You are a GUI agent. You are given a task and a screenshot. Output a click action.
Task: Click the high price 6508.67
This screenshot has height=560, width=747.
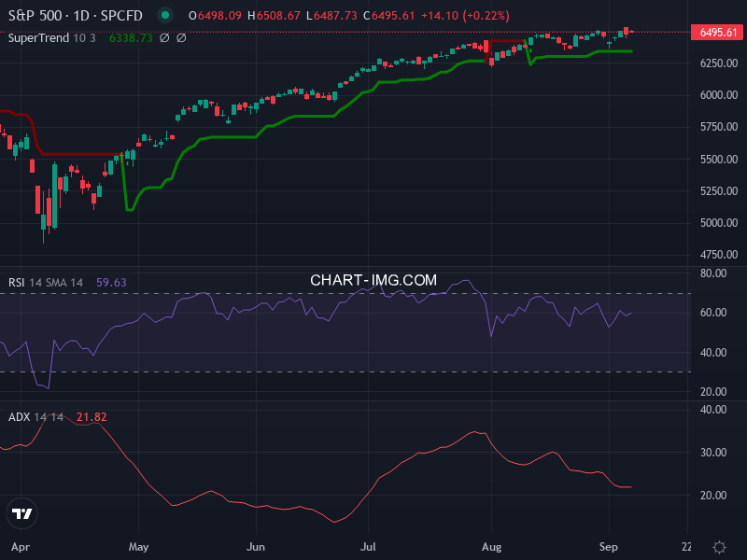coord(278,16)
